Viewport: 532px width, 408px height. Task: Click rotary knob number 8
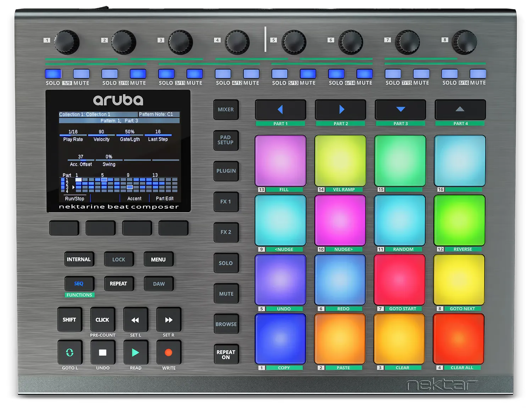point(464,42)
